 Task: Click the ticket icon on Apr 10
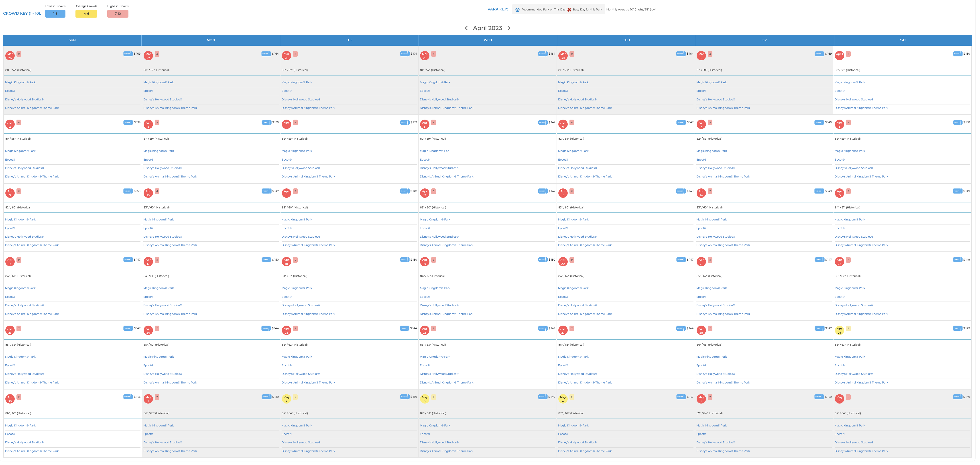click(x=266, y=191)
